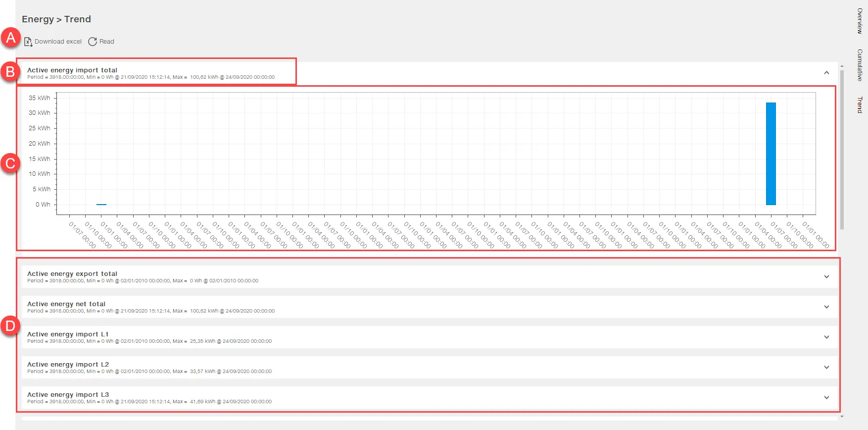Collapse the Active energy import total panel
868x430 pixels.
point(826,73)
